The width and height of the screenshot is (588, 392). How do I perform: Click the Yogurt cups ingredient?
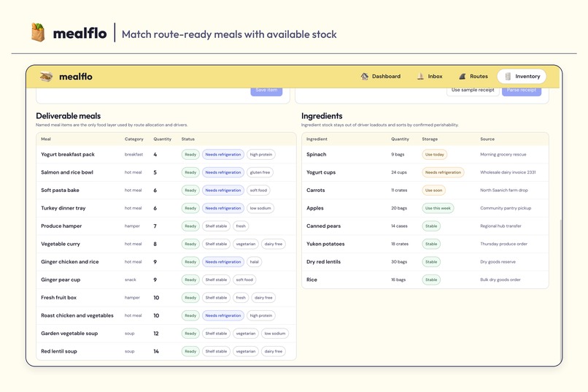pyautogui.click(x=321, y=172)
